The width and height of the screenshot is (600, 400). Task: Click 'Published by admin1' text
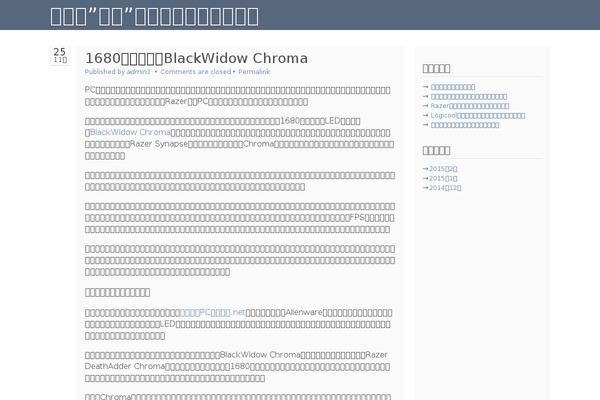click(x=117, y=72)
